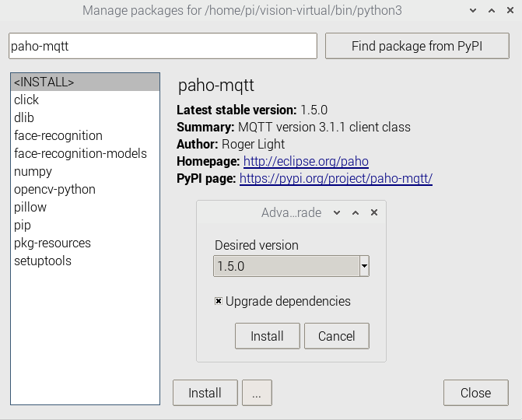Open the PyPI project page link
This screenshot has height=420, width=522.
pyautogui.click(x=335, y=178)
